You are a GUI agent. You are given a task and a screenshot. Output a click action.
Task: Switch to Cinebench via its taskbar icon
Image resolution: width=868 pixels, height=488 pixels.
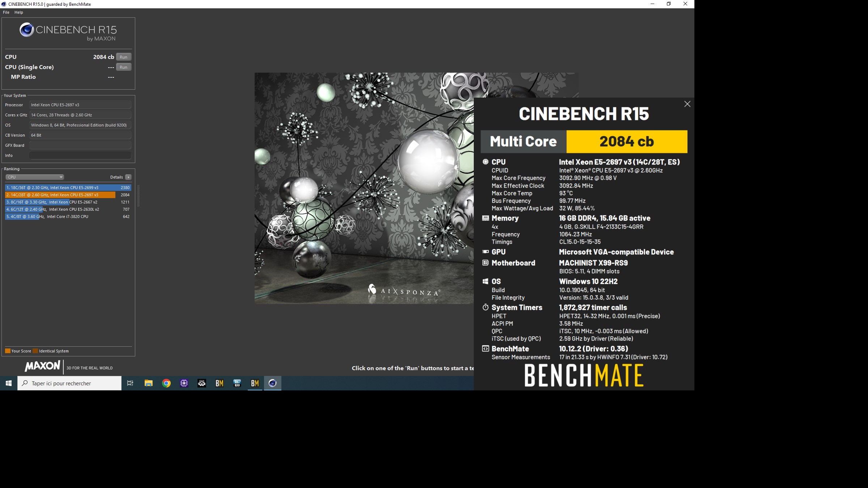point(273,383)
